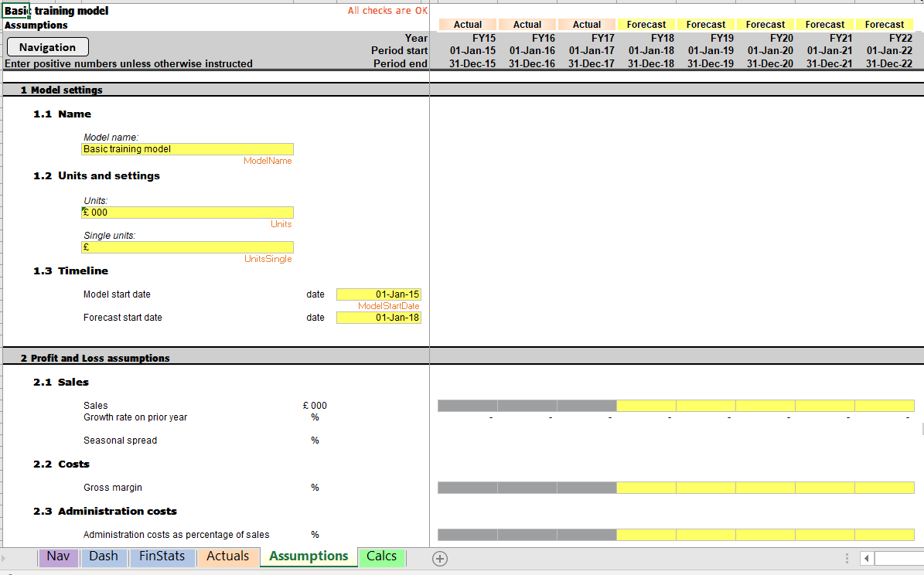
Task: Click the yellow FY18 Sales forecast cell
Action: (646, 404)
